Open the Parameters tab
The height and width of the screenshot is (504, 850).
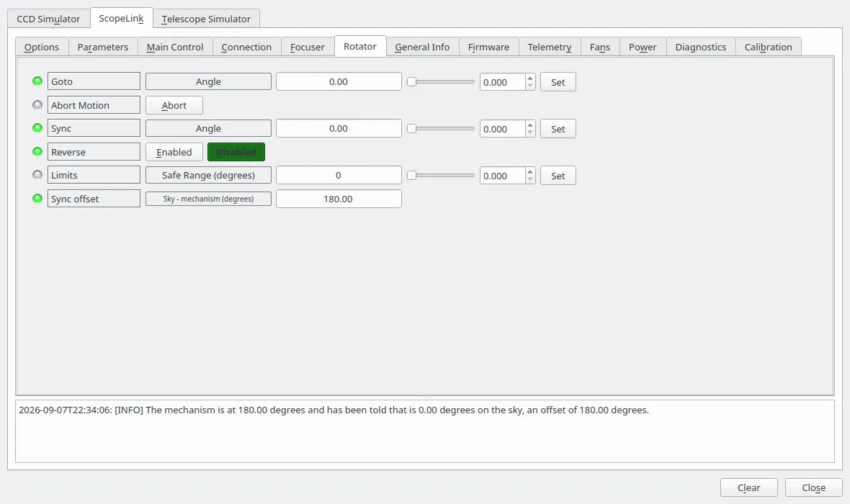tap(103, 47)
